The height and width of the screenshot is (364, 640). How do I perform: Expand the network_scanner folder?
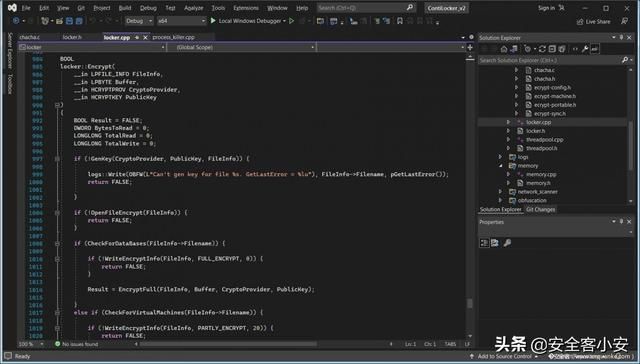pyautogui.click(x=500, y=191)
